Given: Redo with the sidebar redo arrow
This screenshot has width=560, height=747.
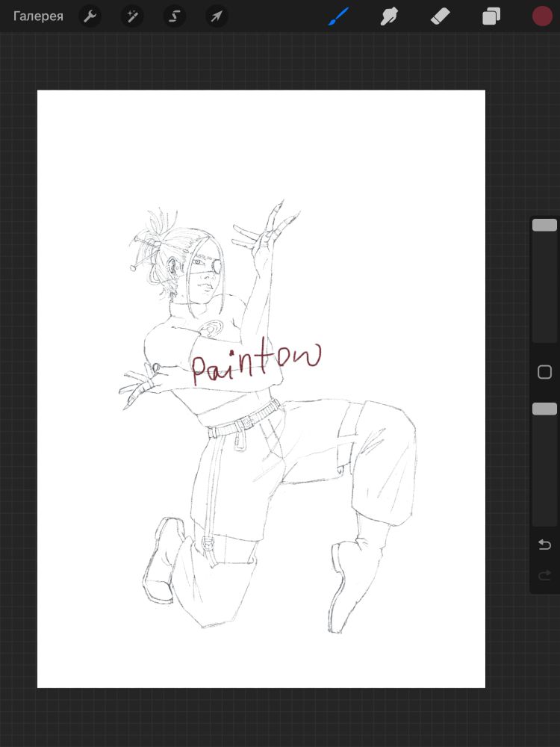Looking at the screenshot, I should (x=544, y=575).
